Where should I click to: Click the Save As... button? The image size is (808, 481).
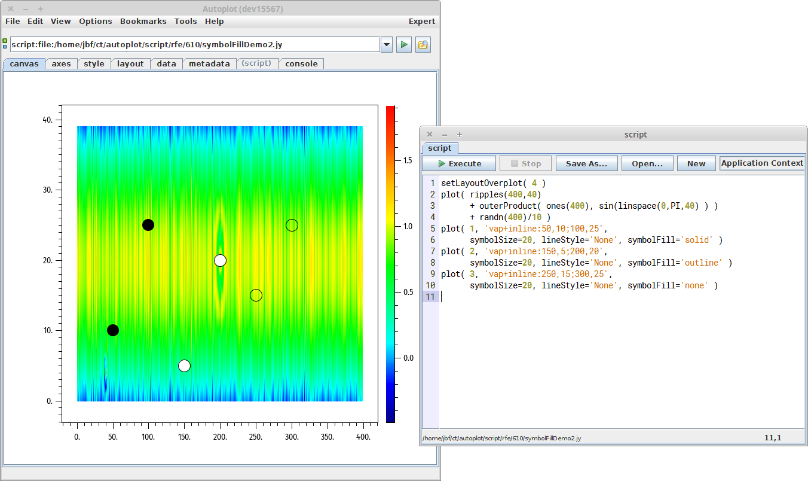[586, 163]
